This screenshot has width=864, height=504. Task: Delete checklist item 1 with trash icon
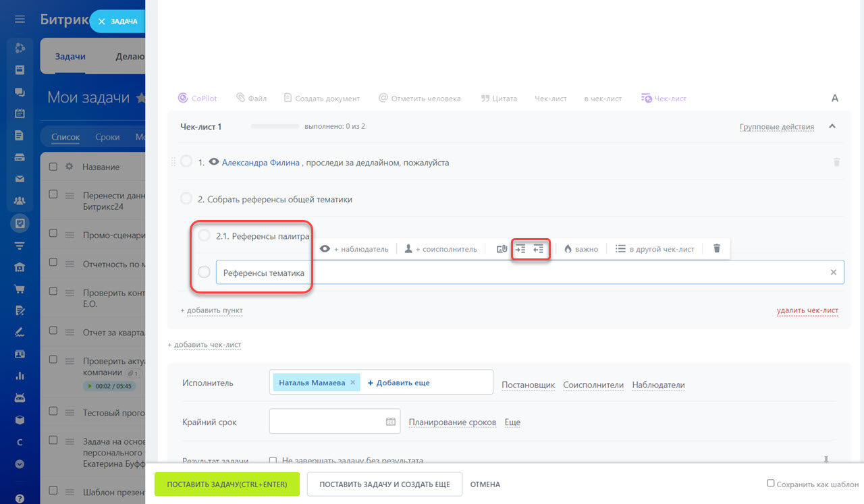coord(837,163)
